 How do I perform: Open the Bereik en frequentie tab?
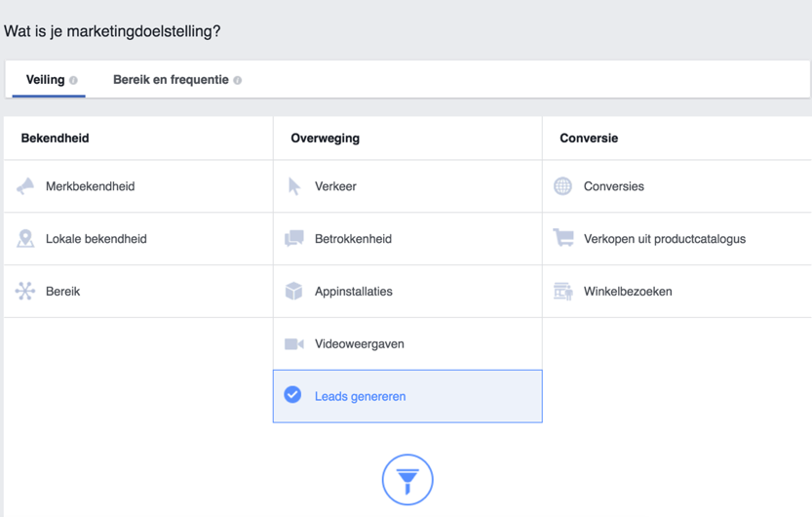pyautogui.click(x=171, y=80)
